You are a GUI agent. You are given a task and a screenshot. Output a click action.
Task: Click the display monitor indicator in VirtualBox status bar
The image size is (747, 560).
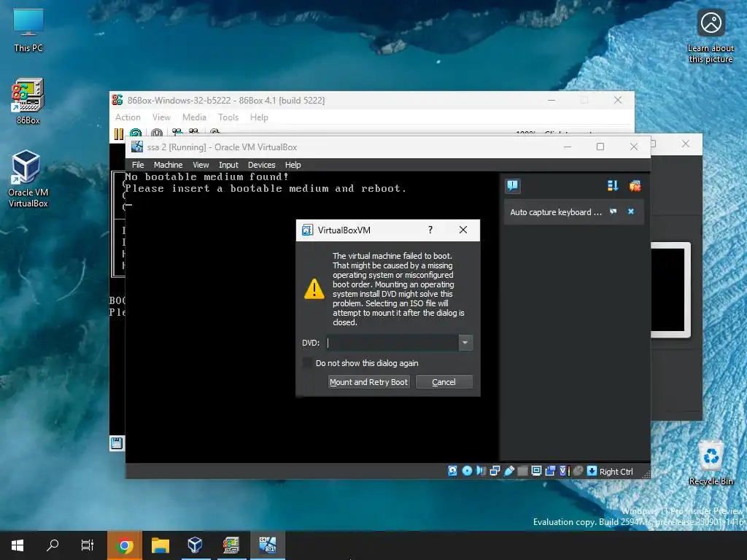pos(536,471)
